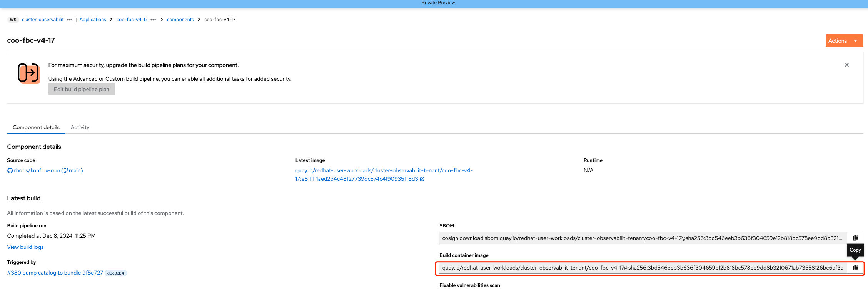The width and height of the screenshot is (868, 295).
Task: Open the Private Preview link
Action: (x=438, y=3)
